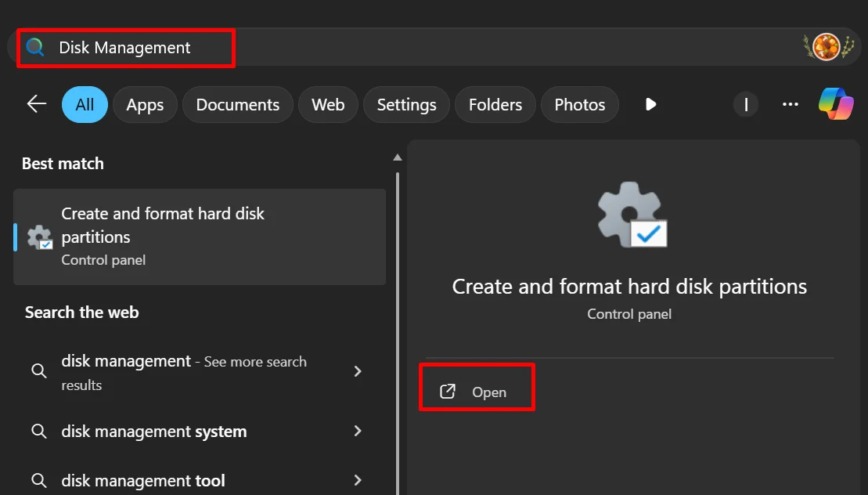Expand the "disk management tool" suggestion
This screenshot has width=868, height=495.
[x=358, y=480]
